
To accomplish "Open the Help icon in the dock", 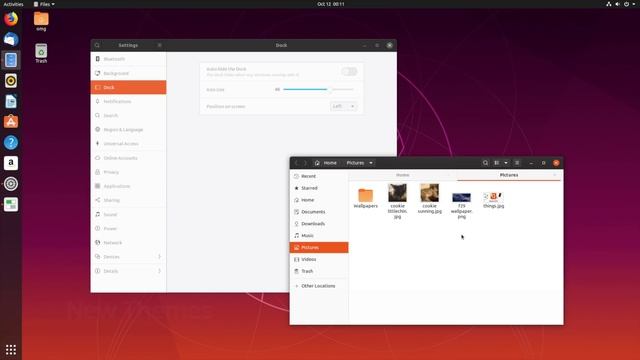I will (11, 142).
